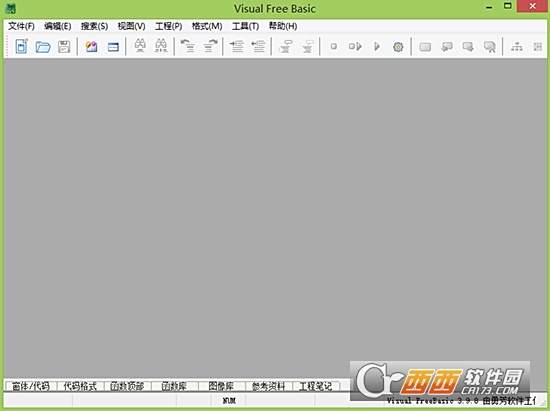Screen dimensions: 550x411
Task: Click the colorful picture icon in toolbar
Action: (92, 47)
